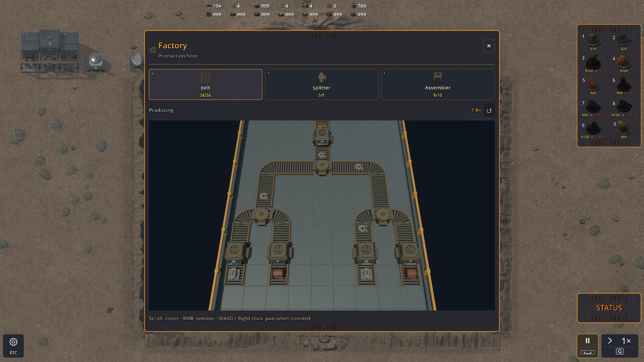
Task: Click the central splitter below the top assembler
Action: [x=322, y=167]
